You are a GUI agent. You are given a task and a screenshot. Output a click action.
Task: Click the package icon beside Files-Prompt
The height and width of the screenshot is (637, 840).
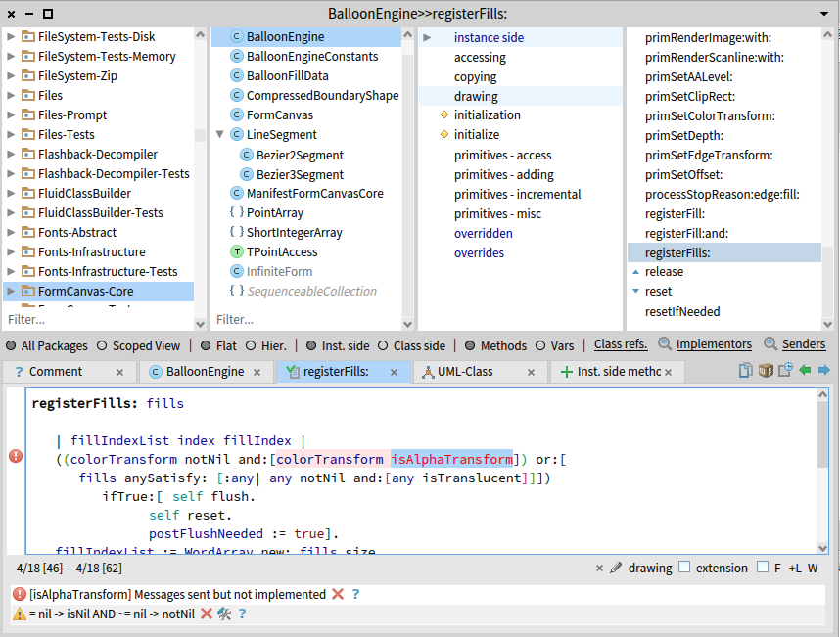click(28, 114)
